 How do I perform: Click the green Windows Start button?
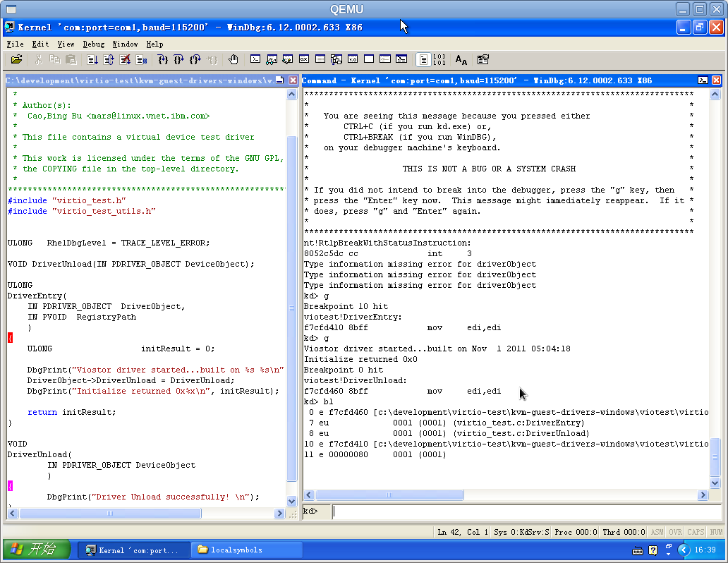pyautogui.click(x=37, y=550)
